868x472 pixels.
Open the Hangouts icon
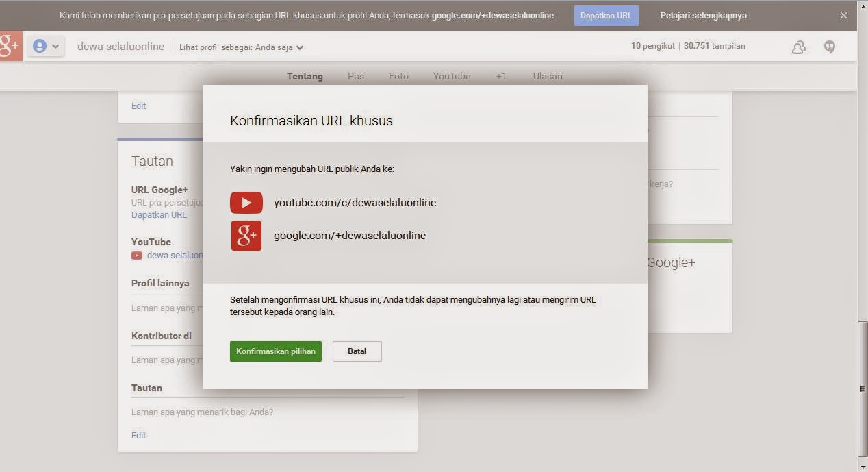pos(830,47)
